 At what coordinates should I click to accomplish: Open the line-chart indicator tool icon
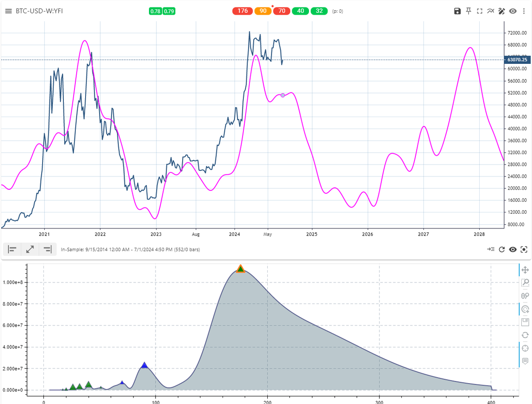coord(490,11)
